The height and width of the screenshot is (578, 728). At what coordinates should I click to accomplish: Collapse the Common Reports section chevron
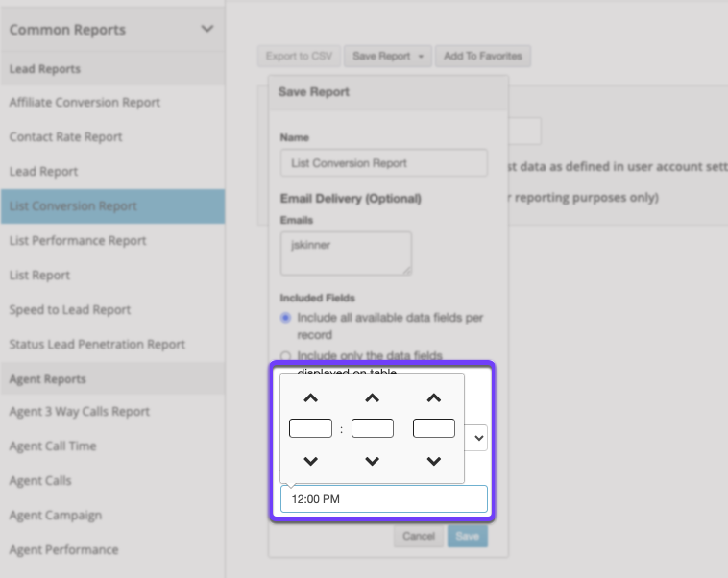point(207,29)
